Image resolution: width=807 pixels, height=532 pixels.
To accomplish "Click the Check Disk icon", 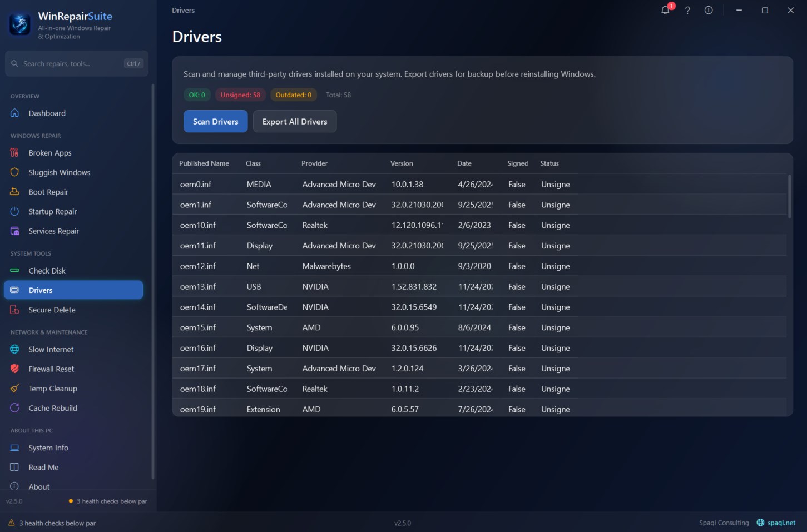I will coord(15,270).
